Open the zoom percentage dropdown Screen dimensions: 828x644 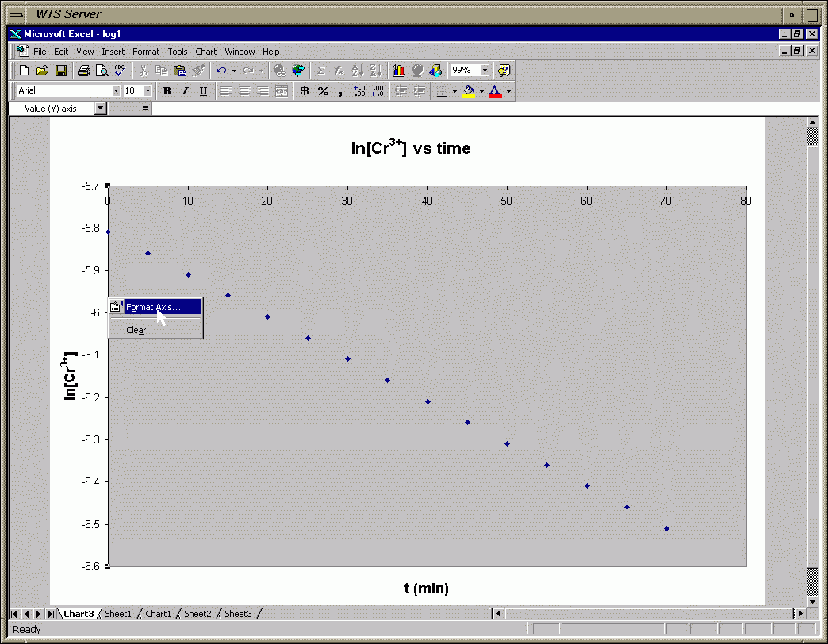coord(485,71)
